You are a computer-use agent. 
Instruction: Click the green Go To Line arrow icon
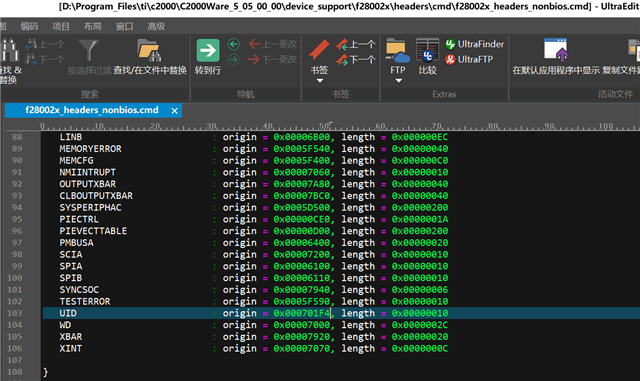pyautogui.click(x=208, y=51)
